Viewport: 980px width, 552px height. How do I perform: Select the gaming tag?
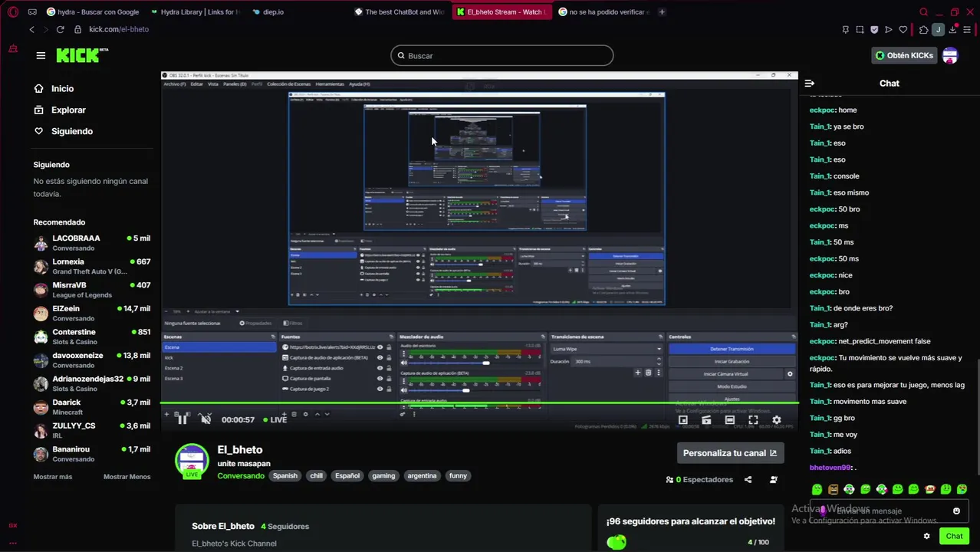pyautogui.click(x=383, y=476)
